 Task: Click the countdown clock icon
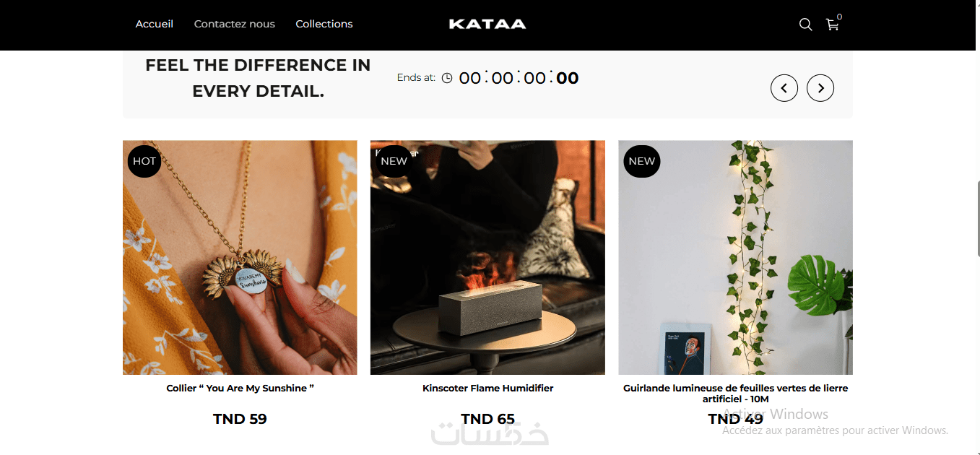tap(447, 78)
